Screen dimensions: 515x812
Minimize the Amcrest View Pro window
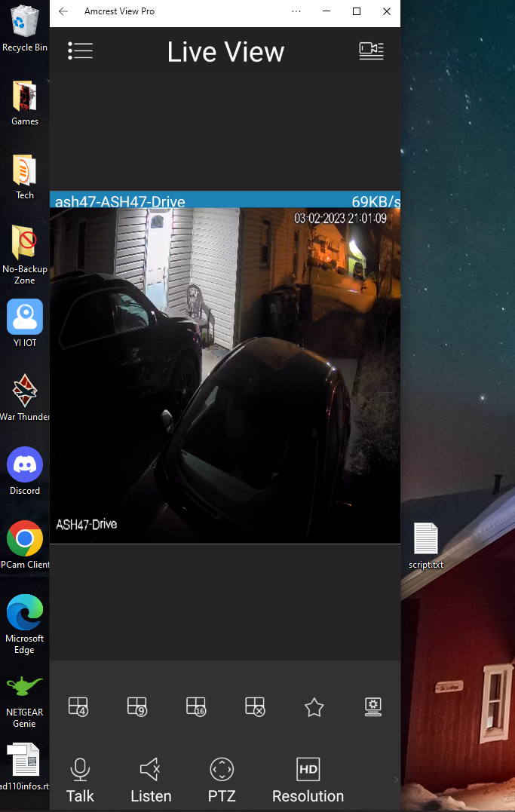tap(326, 11)
